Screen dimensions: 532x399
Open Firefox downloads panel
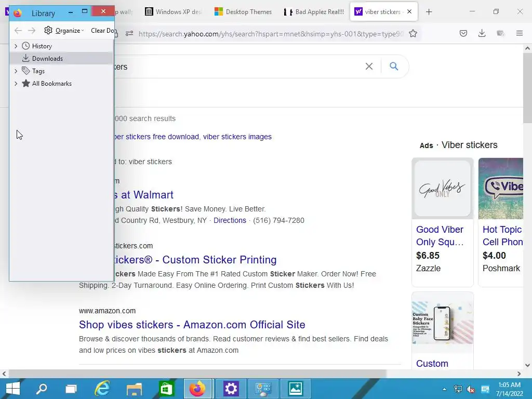482,33
